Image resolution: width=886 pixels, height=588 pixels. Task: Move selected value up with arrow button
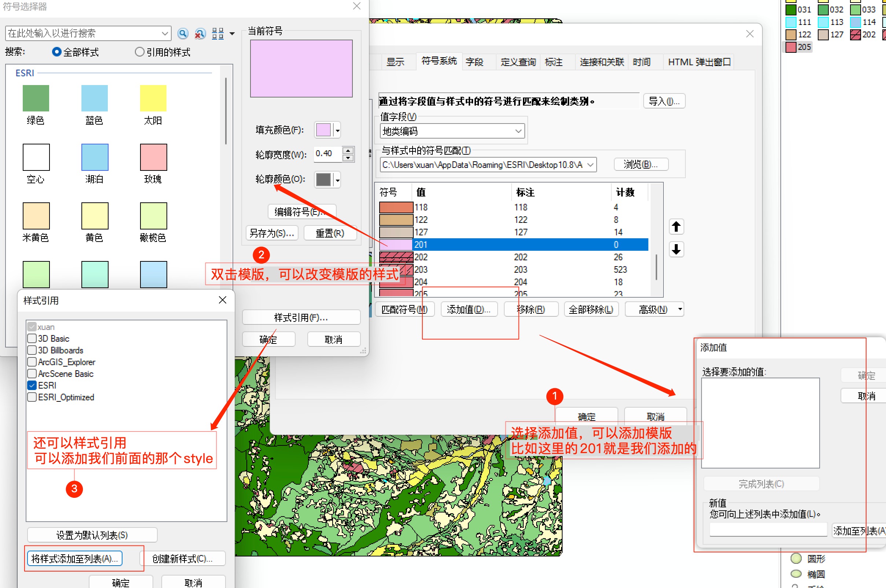[676, 227]
